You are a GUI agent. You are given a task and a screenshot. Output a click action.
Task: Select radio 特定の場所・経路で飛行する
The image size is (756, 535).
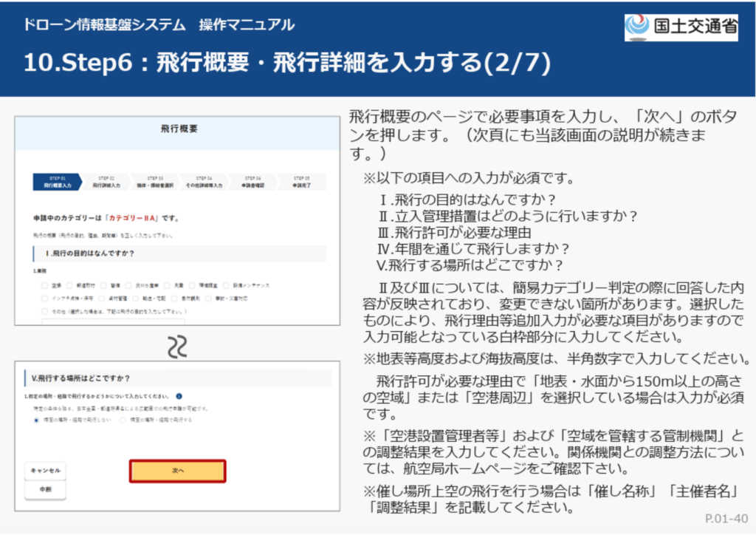click(123, 420)
